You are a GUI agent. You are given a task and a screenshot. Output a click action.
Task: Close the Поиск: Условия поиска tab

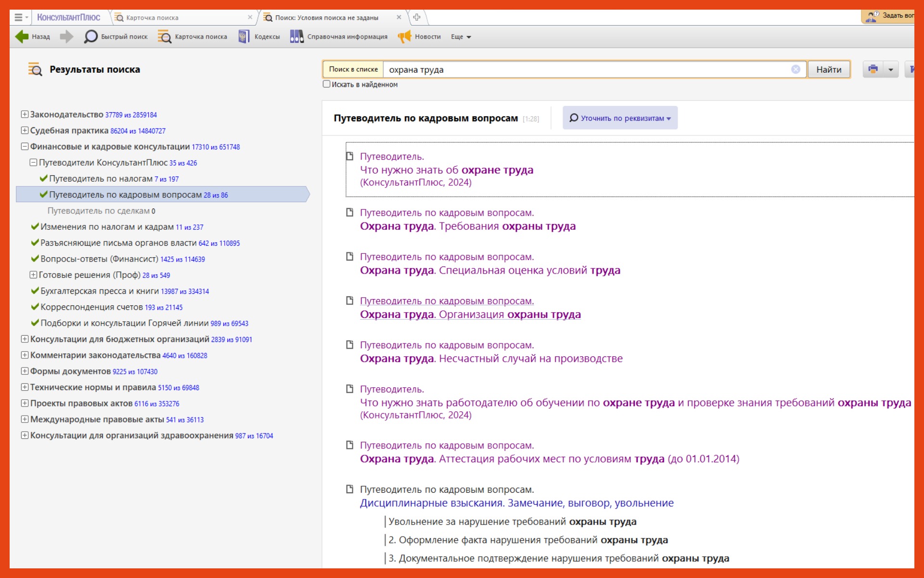[x=398, y=17]
